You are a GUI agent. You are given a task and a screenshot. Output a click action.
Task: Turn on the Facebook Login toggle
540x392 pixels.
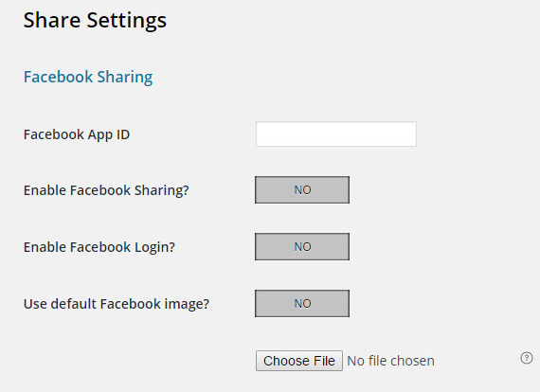click(x=302, y=247)
